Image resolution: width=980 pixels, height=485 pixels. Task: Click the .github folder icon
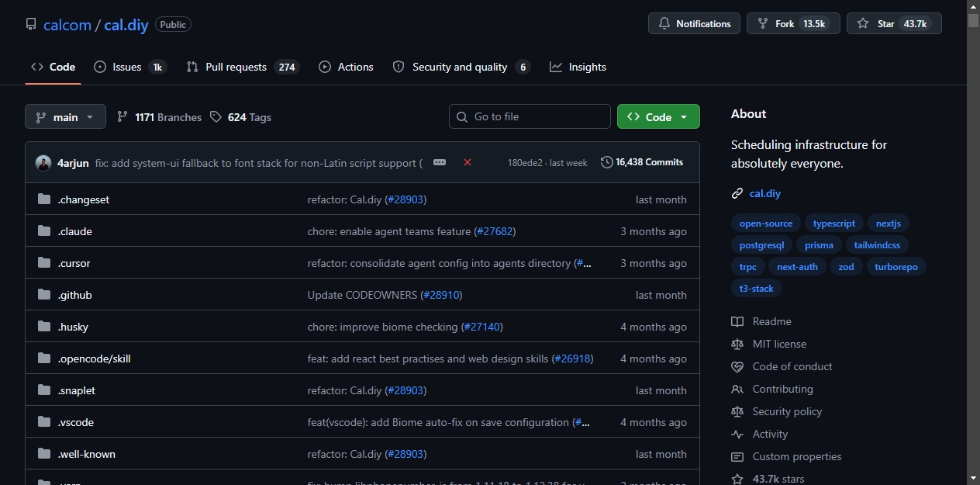point(44,295)
